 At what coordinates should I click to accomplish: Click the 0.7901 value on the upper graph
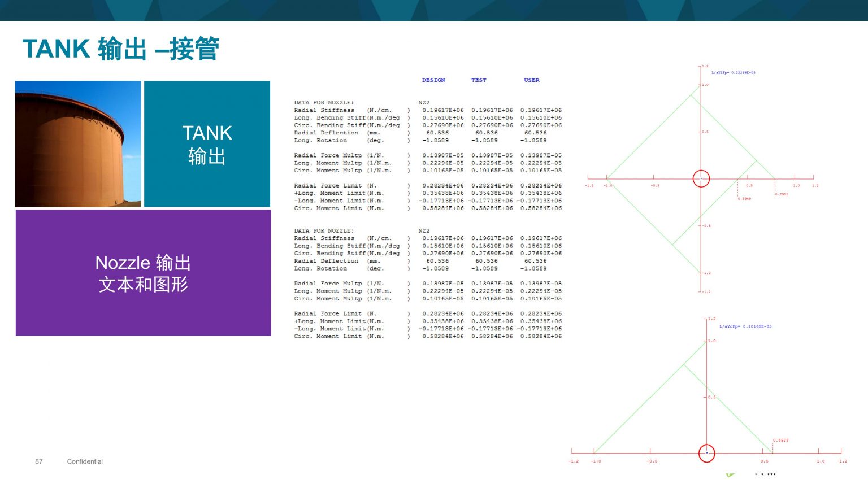(x=782, y=194)
